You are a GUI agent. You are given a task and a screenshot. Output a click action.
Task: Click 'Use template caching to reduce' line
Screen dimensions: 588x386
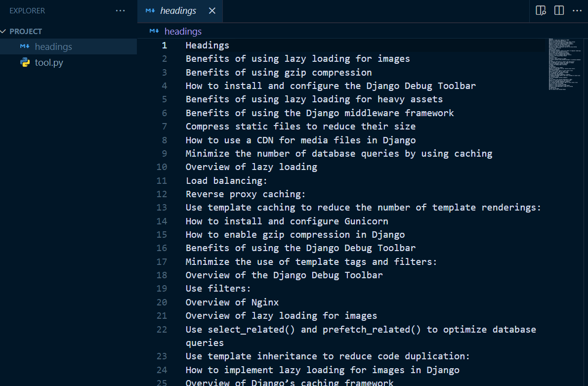[x=363, y=208]
